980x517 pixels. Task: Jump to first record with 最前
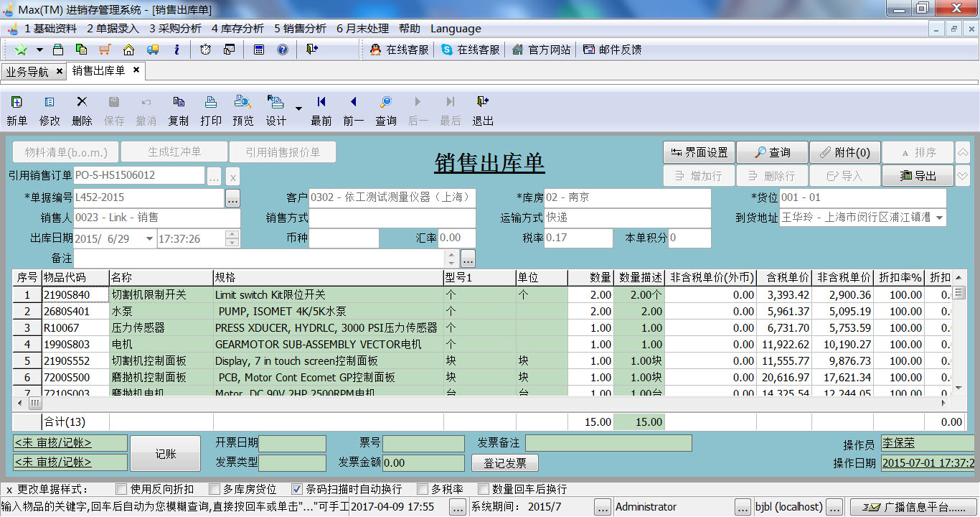[321, 110]
